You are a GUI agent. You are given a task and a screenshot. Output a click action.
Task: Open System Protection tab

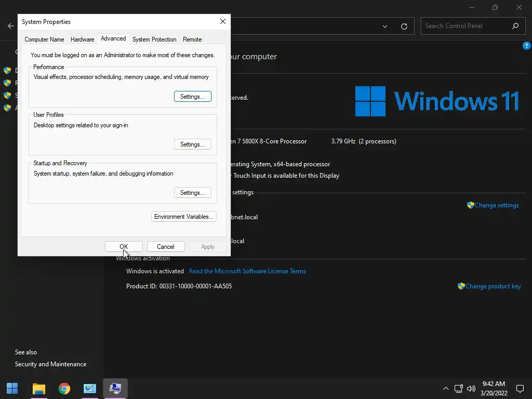pos(154,39)
